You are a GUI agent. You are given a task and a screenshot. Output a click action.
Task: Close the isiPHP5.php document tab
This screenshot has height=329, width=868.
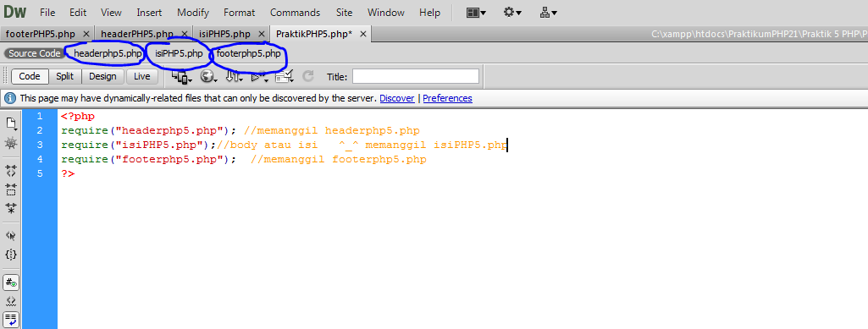[262, 34]
